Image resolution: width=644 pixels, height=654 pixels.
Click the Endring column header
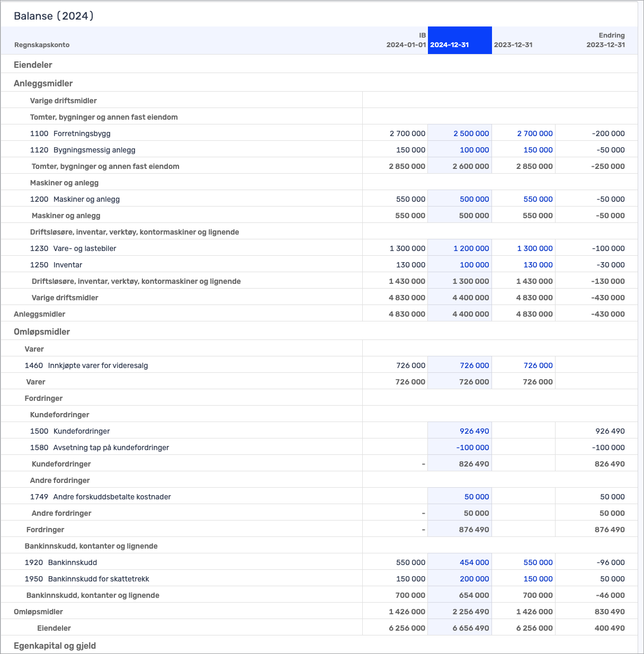(x=605, y=40)
